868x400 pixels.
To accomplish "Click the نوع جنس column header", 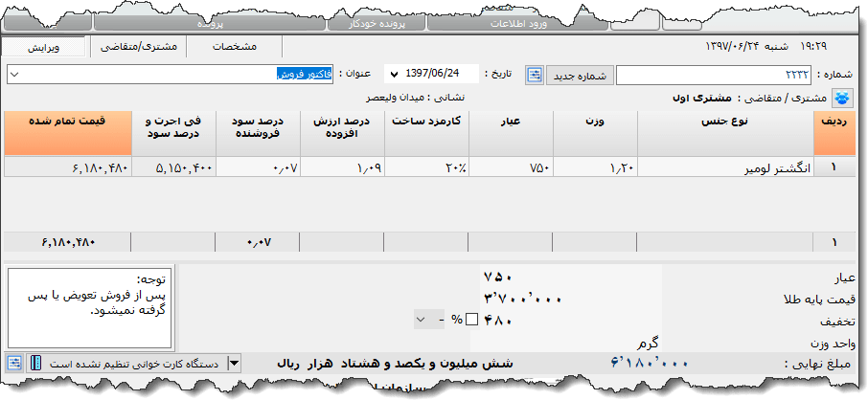I will tap(725, 133).
